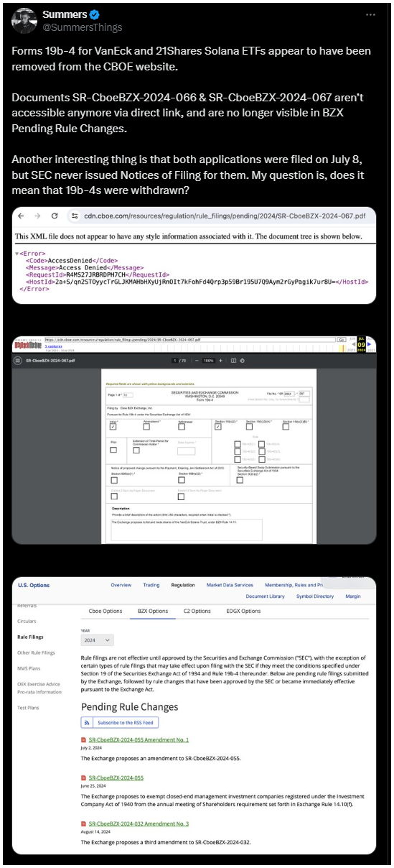Select Test Plans in the sidebar

point(28,706)
